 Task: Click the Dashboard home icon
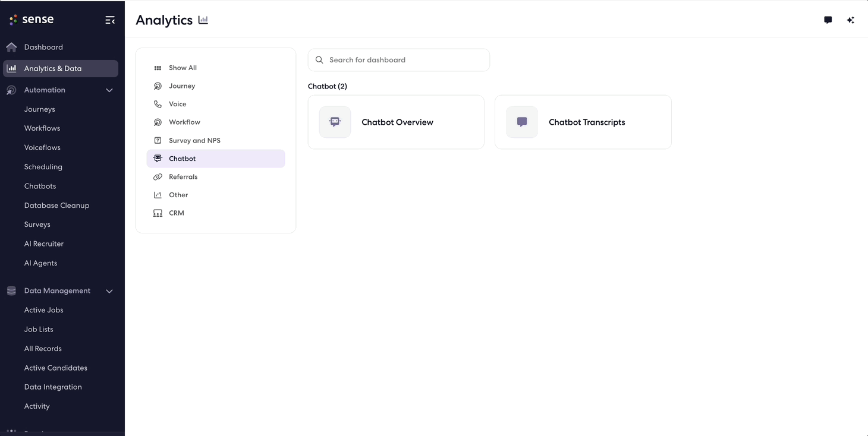pos(11,47)
